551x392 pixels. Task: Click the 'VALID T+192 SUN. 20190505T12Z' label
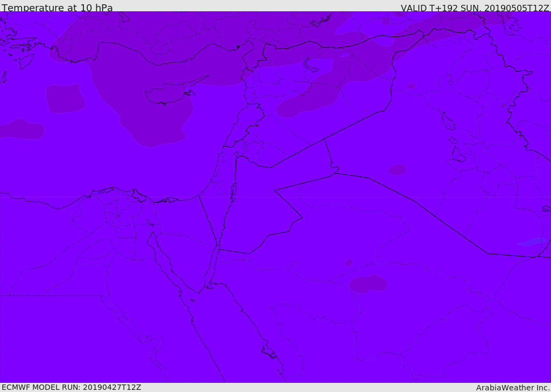pyautogui.click(x=475, y=8)
